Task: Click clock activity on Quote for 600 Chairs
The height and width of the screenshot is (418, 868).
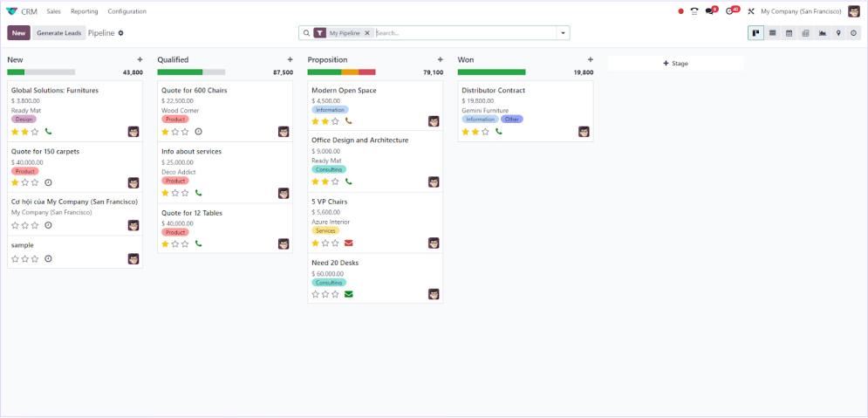Action: click(x=198, y=132)
